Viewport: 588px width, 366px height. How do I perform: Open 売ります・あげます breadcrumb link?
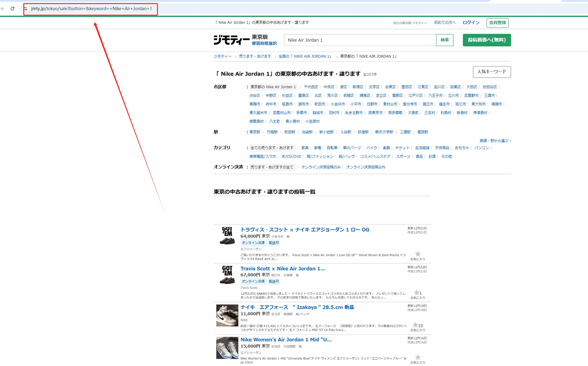[x=255, y=56]
